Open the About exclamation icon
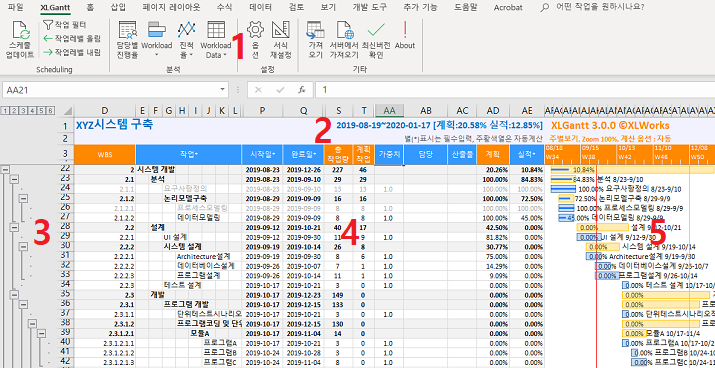 pos(404,30)
